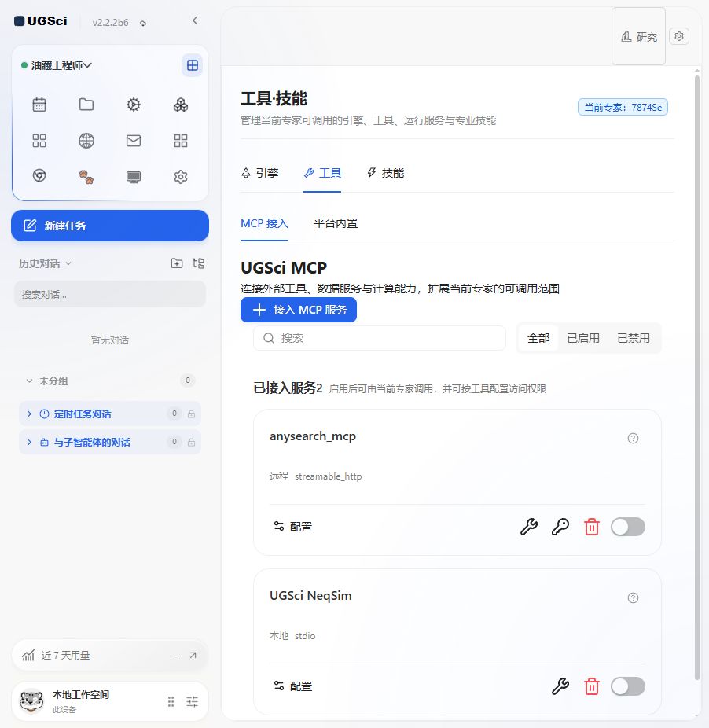Switch to the 工具 tab

pos(322,173)
